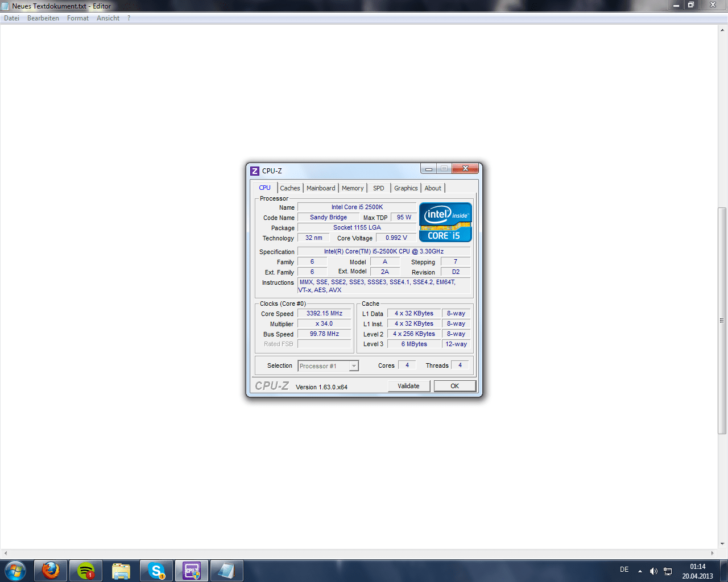Click the Cores count value
The height and width of the screenshot is (582, 728).
(x=407, y=365)
